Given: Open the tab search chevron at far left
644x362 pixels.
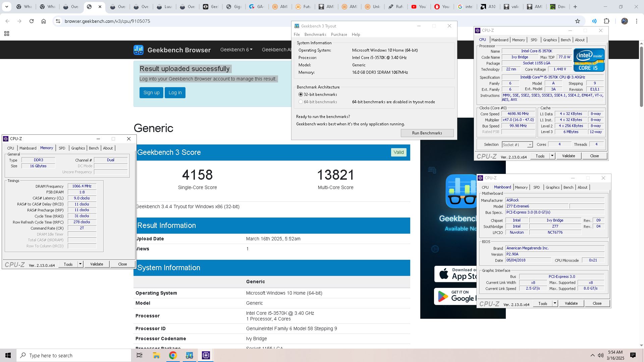Looking at the screenshot, I should click(x=7, y=7).
